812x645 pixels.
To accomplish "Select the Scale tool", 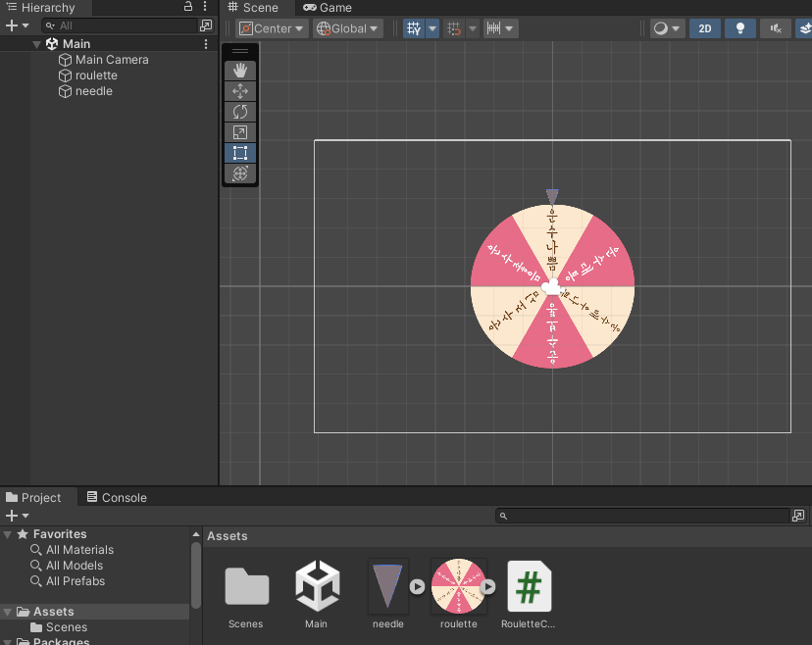I will point(239,132).
